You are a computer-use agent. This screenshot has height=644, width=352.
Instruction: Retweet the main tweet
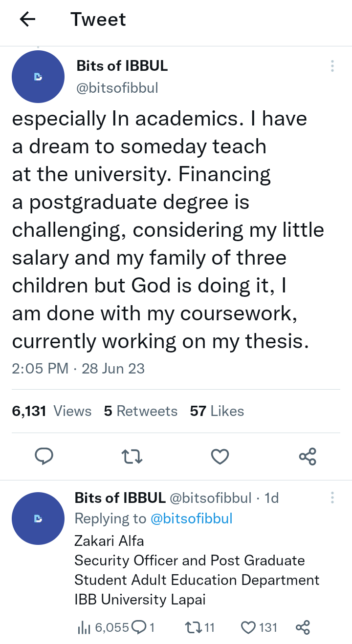[x=132, y=457]
